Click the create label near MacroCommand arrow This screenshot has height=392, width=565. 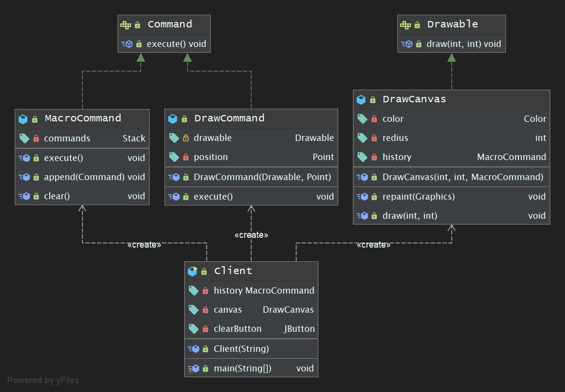point(144,245)
